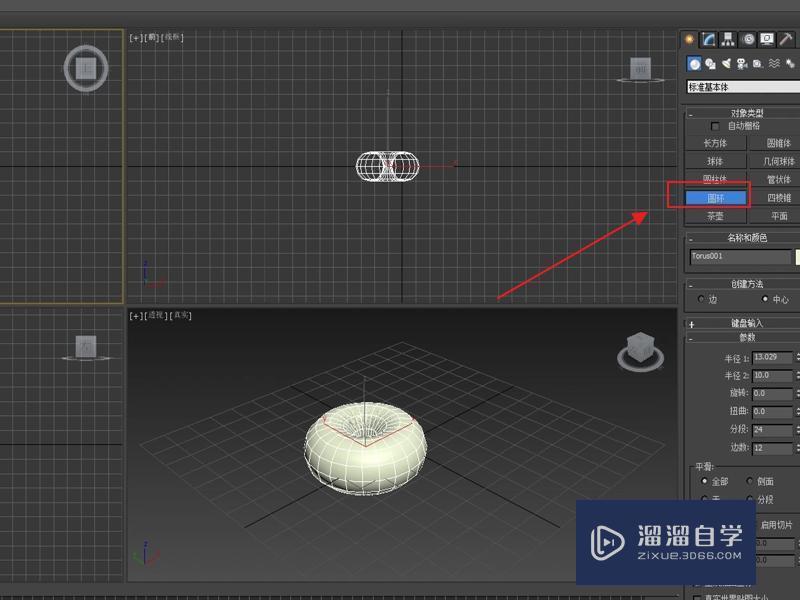Switch to the Modify panel tab
Viewport: 800px width, 600px height.
(709, 39)
